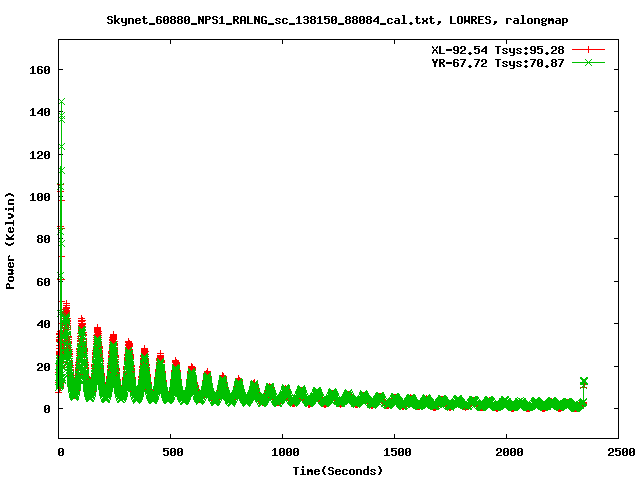Click the plot title Skynet_60880_NPS1_RALNG text
Viewport: 640px width, 480px height.
coord(337,20)
